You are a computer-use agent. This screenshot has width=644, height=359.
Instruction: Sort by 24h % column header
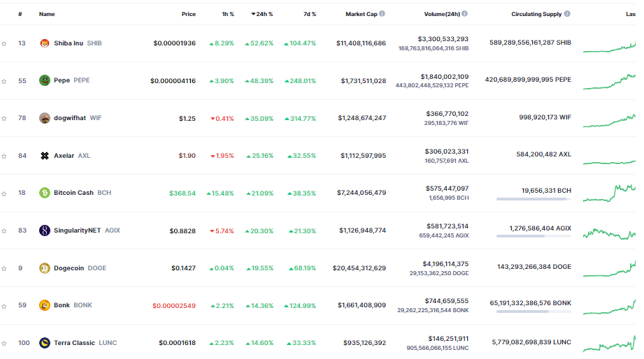point(262,14)
